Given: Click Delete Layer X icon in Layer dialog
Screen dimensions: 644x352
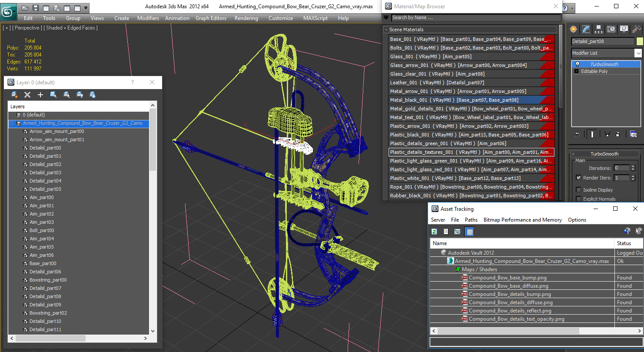Looking at the screenshot, I should click(27, 95).
